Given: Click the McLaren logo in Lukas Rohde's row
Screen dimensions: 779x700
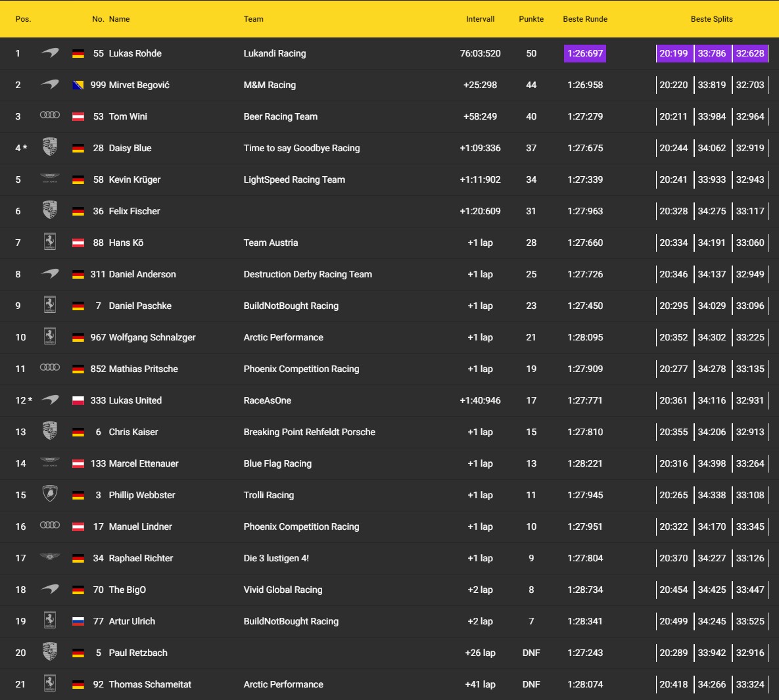Looking at the screenshot, I should point(50,53).
